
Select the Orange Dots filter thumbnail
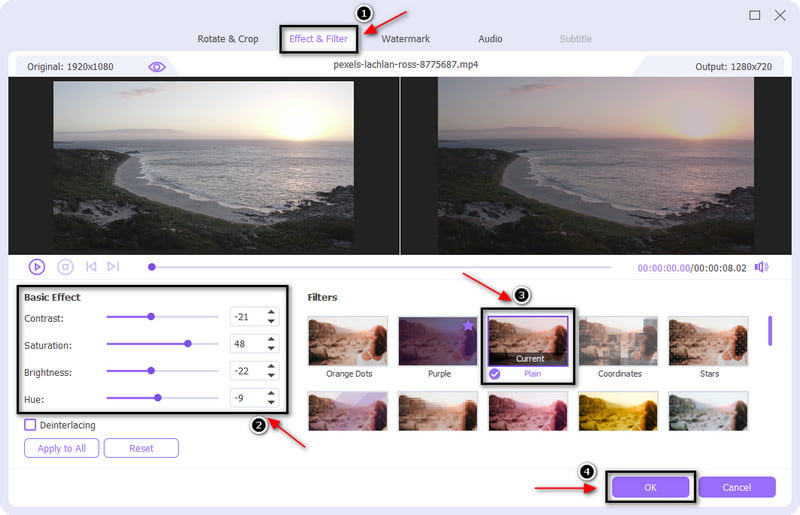[x=348, y=341]
